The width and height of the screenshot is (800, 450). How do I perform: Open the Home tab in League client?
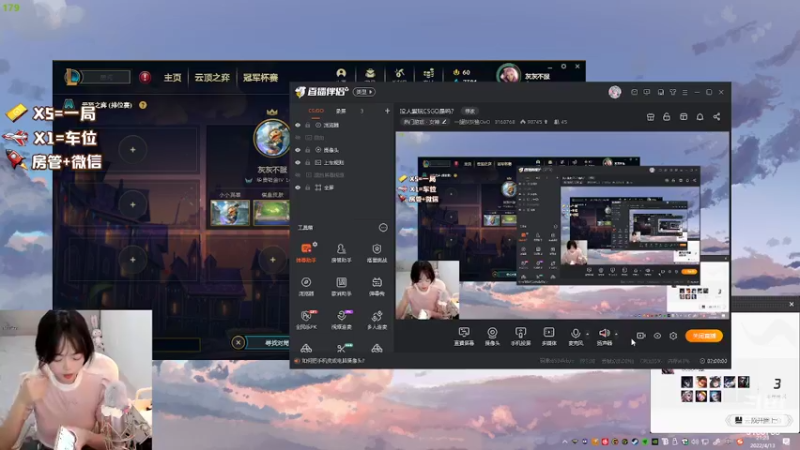coord(172,78)
